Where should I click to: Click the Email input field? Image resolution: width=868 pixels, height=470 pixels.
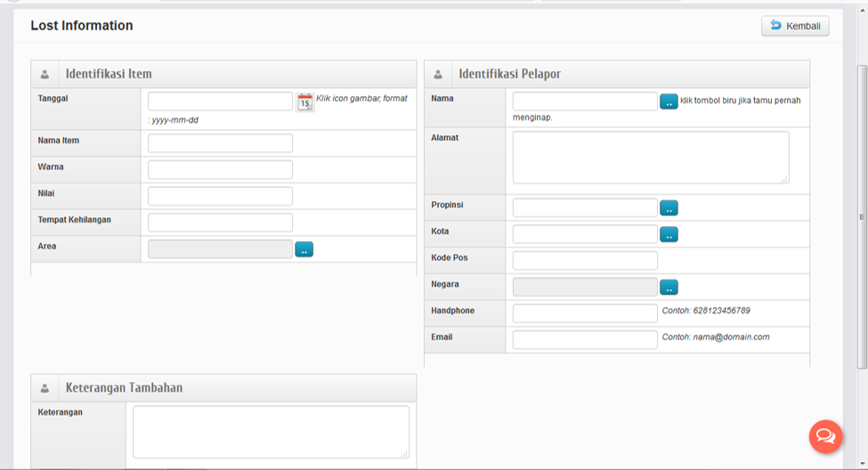point(585,339)
